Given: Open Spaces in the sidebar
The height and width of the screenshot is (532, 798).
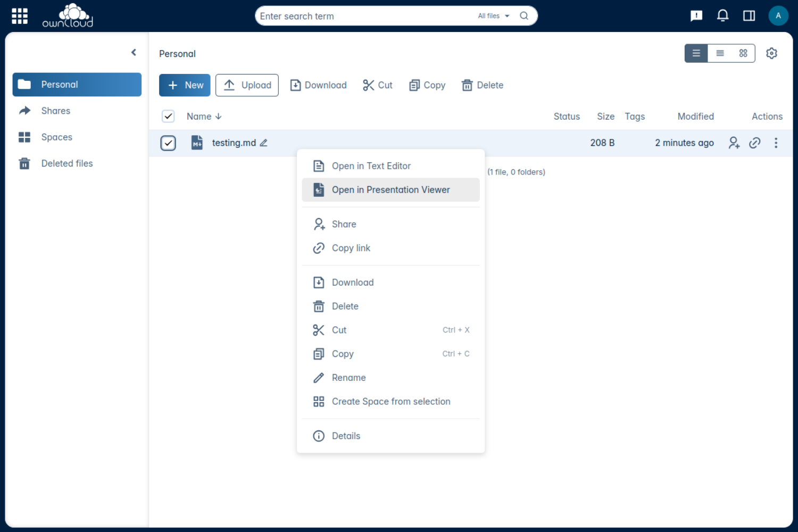Looking at the screenshot, I should point(77,137).
